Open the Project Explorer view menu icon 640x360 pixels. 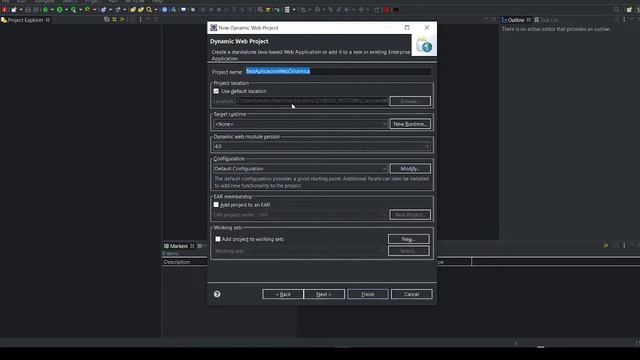pos(140,20)
